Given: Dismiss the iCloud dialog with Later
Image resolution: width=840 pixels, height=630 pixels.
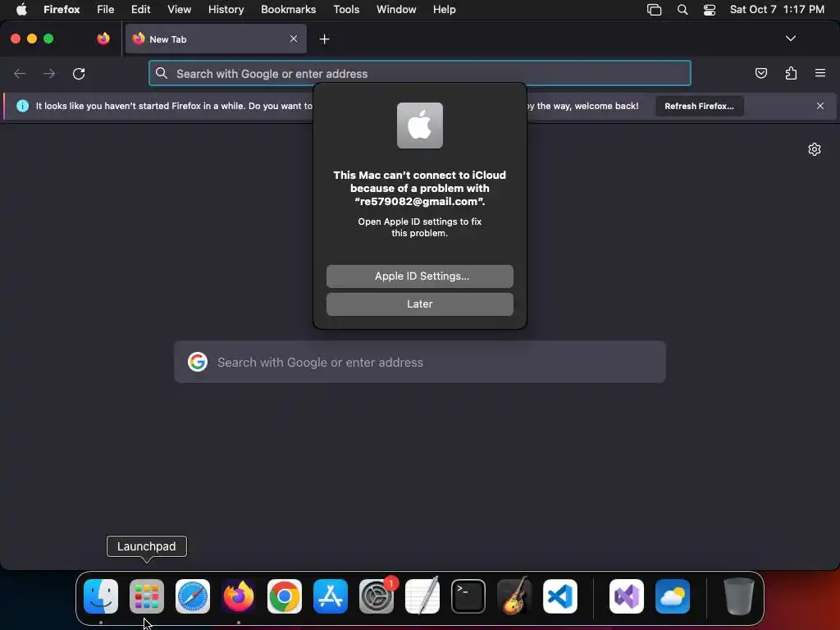Looking at the screenshot, I should pos(419,304).
